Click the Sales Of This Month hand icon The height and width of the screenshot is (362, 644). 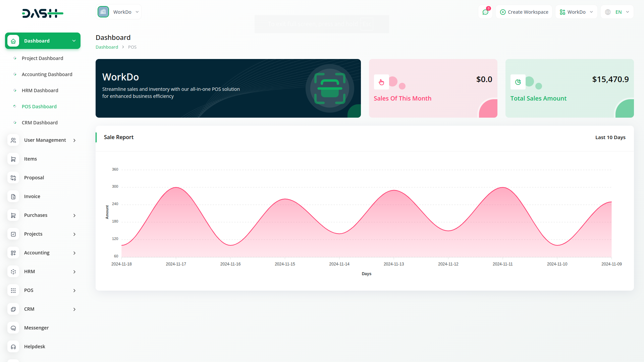(x=381, y=82)
